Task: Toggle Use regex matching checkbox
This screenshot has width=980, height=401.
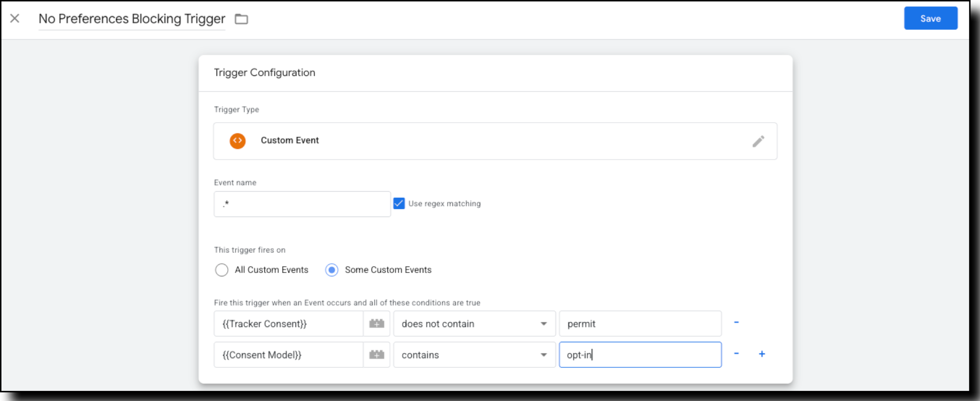Action: (399, 203)
